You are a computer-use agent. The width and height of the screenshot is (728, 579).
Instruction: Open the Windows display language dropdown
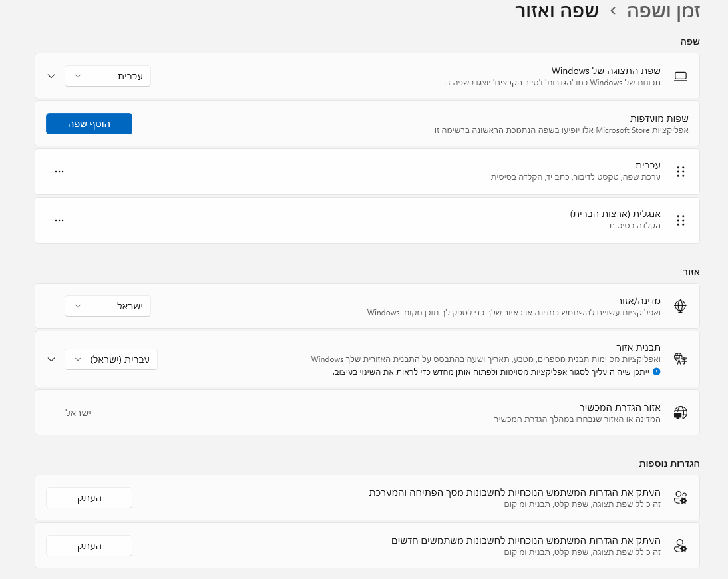click(x=108, y=76)
